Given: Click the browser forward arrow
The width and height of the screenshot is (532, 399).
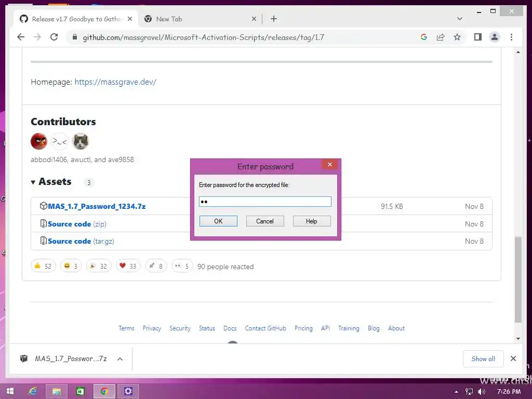Looking at the screenshot, I should click(37, 37).
